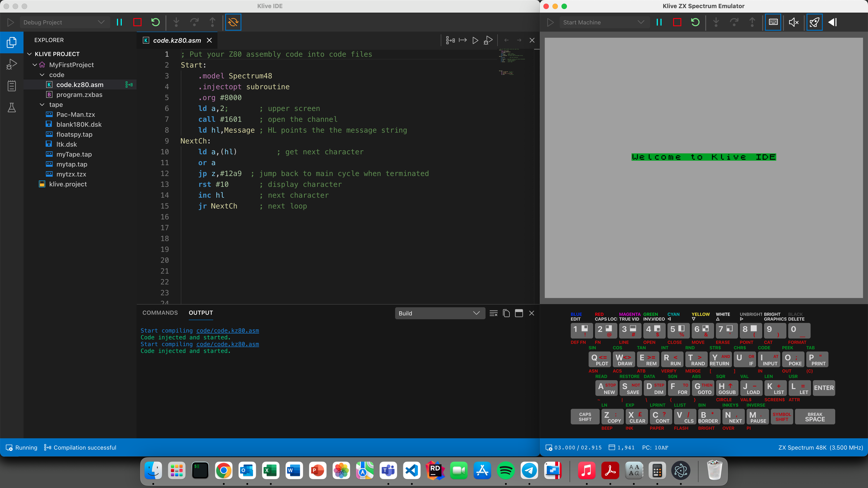868x488 pixels.
Task: Stop the debug session in Klive IDE toolbar
Action: 137,22
